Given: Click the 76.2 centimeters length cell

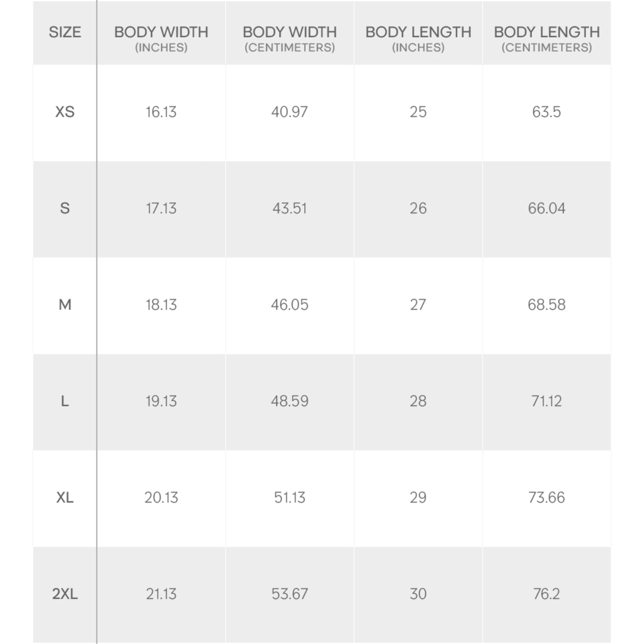Looking at the screenshot, I should tap(547, 594).
